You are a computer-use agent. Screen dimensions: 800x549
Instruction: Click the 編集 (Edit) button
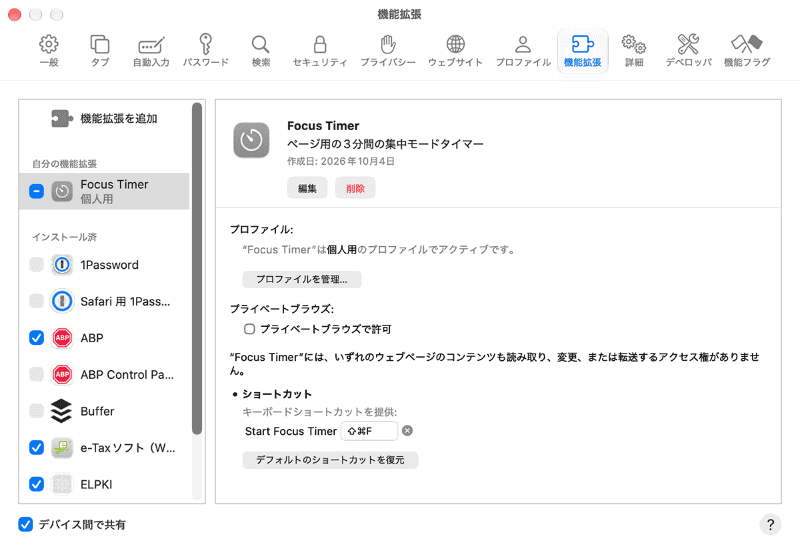307,188
